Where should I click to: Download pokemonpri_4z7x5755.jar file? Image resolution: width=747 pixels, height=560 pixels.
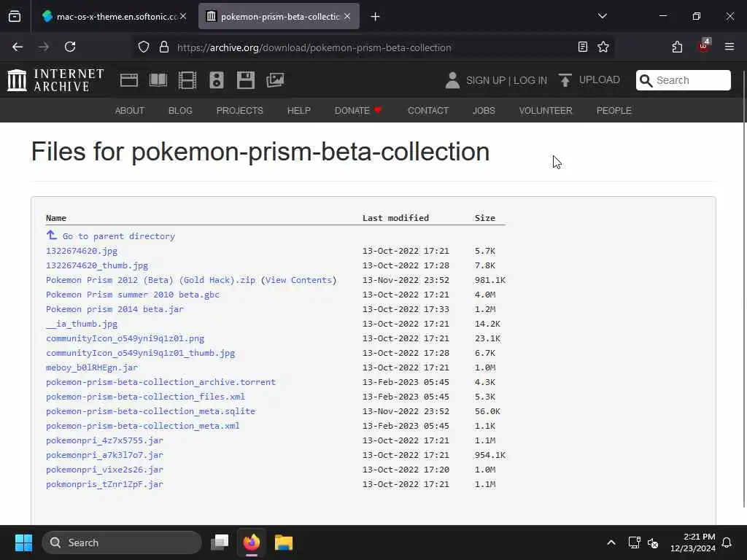pos(105,440)
